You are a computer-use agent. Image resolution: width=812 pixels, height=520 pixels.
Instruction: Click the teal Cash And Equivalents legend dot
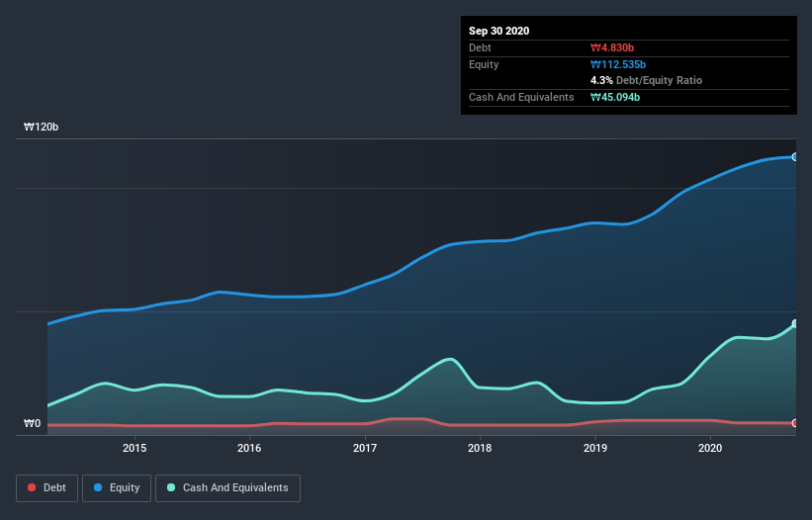pos(171,487)
